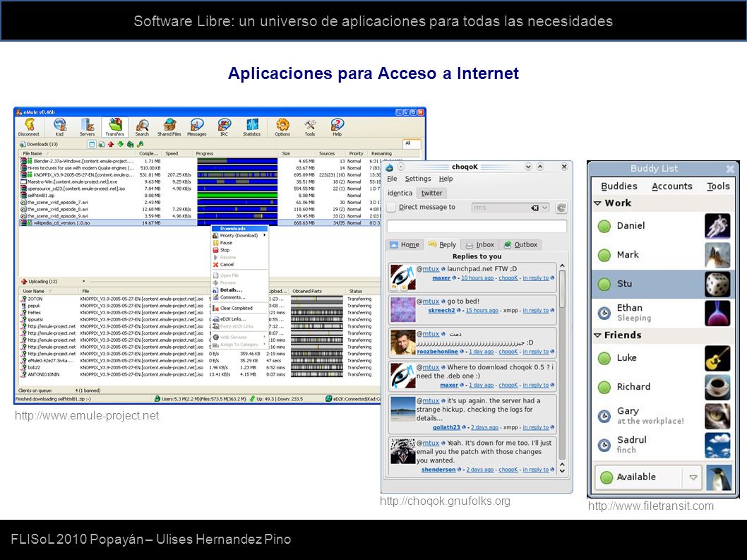Collapse the Friends buddy group
Image resolution: width=747 pixels, height=560 pixels.
pos(597,335)
